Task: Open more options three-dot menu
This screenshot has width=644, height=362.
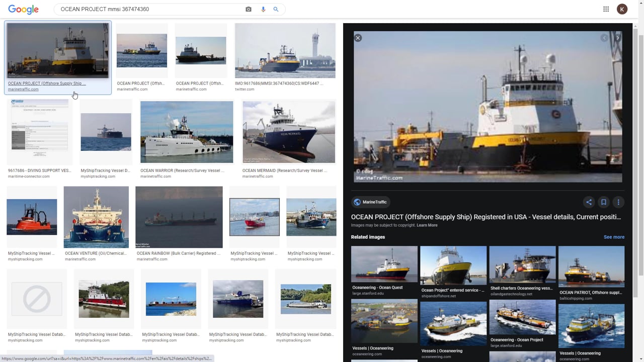Action: [618, 202]
